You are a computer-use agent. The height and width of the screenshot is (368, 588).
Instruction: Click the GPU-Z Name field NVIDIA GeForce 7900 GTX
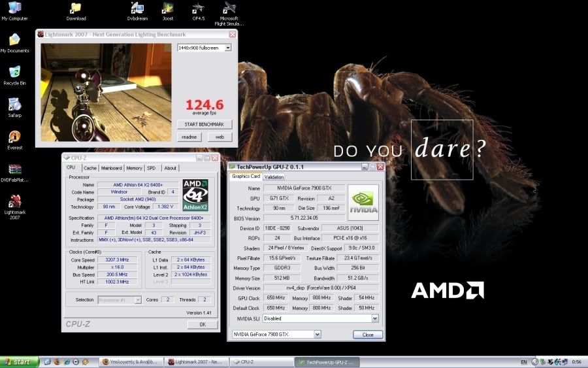304,188
